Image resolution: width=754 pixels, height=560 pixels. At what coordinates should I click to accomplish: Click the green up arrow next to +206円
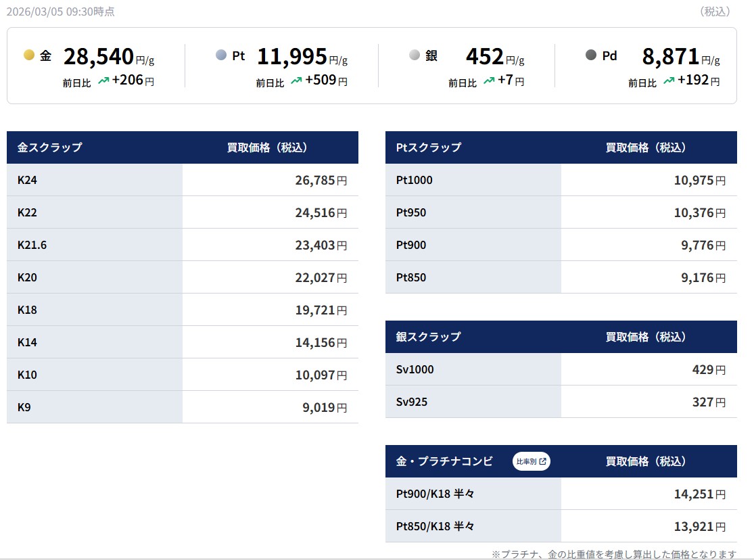point(103,80)
